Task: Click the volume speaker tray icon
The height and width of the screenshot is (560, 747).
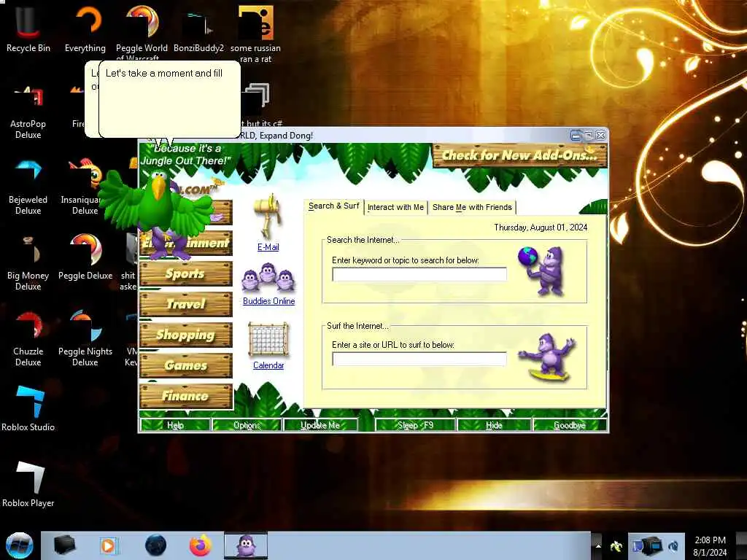Action: tap(673, 546)
